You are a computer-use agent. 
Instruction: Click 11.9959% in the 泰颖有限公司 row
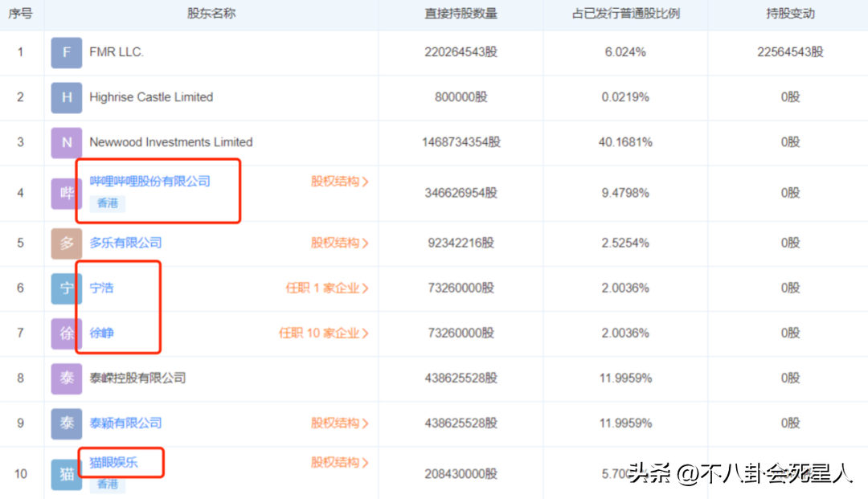pos(625,423)
